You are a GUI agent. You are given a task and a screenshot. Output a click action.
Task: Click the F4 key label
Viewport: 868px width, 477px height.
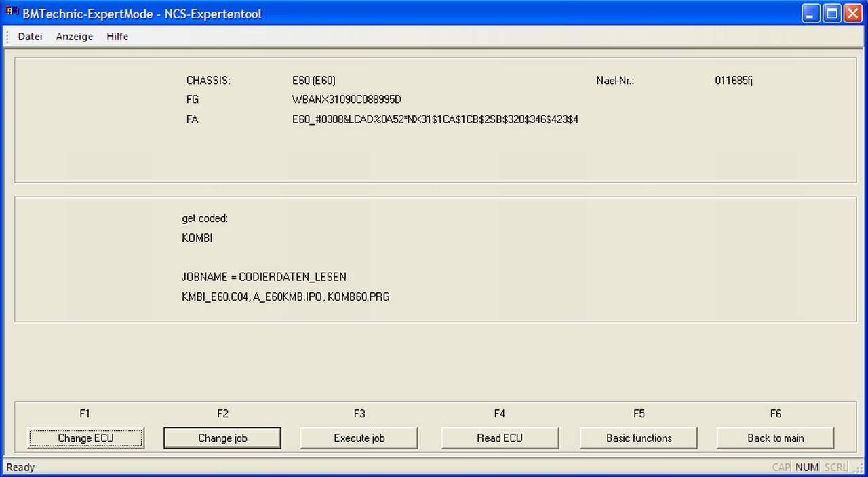click(x=500, y=413)
